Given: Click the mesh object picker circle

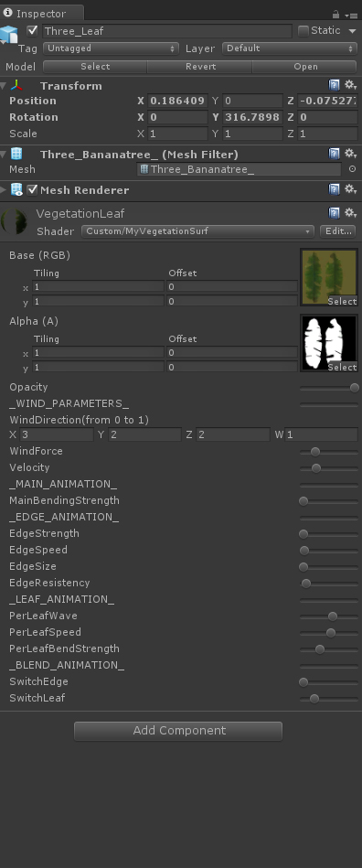Looking at the screenshot, I should pyautogui.click(x=352, y=169).
